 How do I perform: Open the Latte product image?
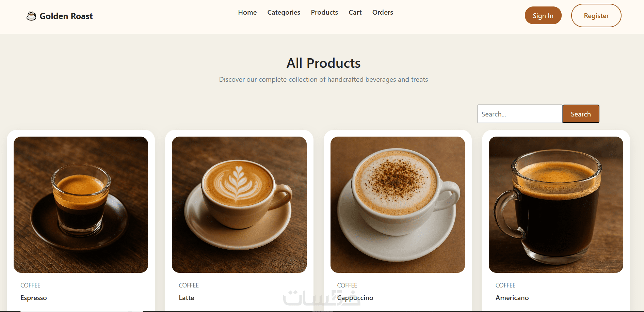click(239, 205)
